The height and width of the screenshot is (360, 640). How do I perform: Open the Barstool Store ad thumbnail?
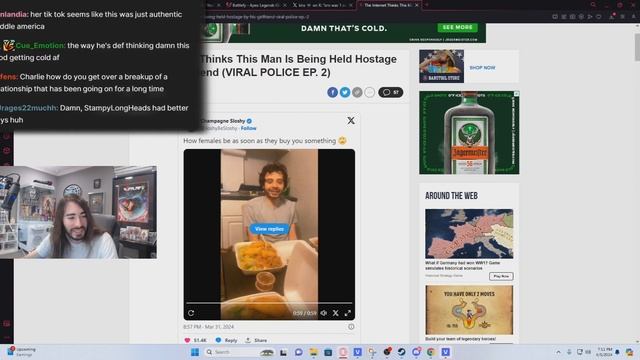click(x=441, y=66)
